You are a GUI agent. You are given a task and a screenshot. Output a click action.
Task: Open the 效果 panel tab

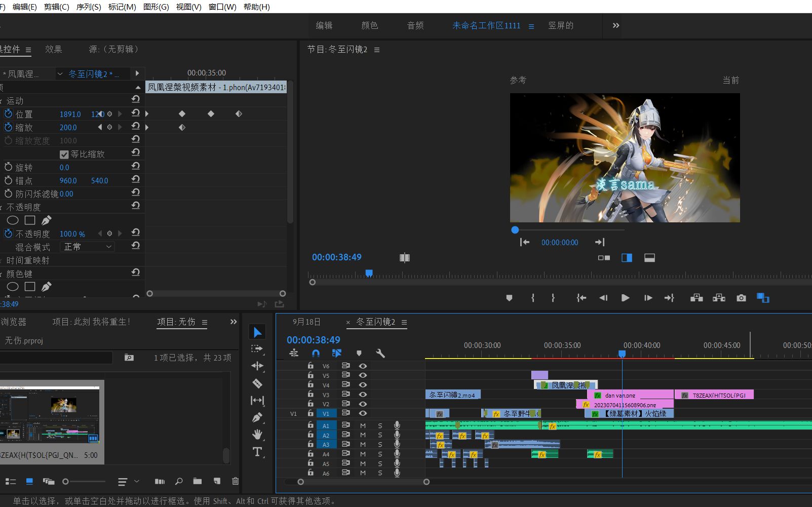[53, 49]
